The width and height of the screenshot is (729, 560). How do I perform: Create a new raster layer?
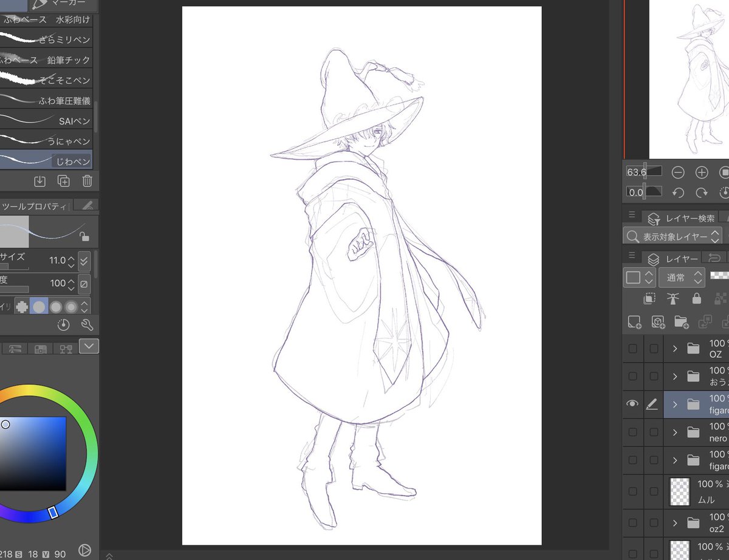point(634,322)
